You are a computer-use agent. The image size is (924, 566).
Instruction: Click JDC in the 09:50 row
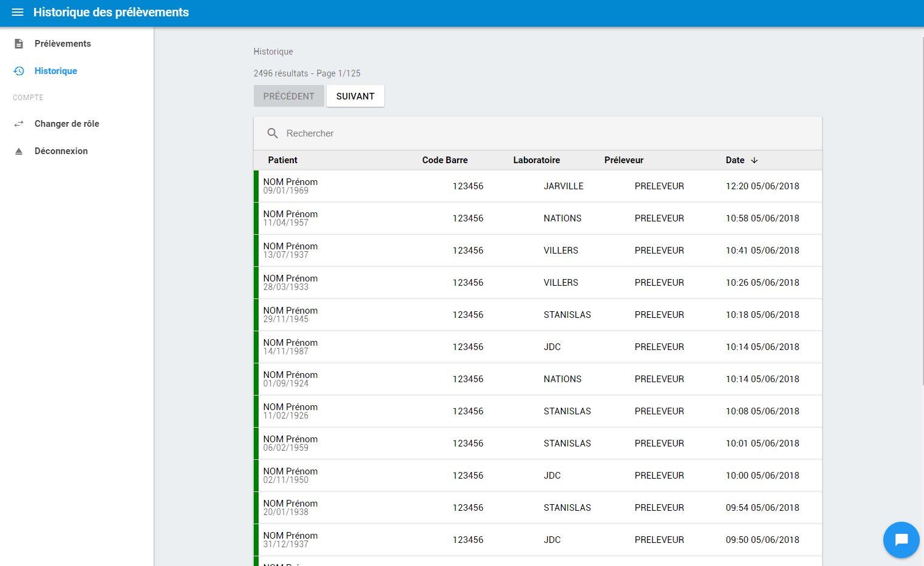[552, 540]
